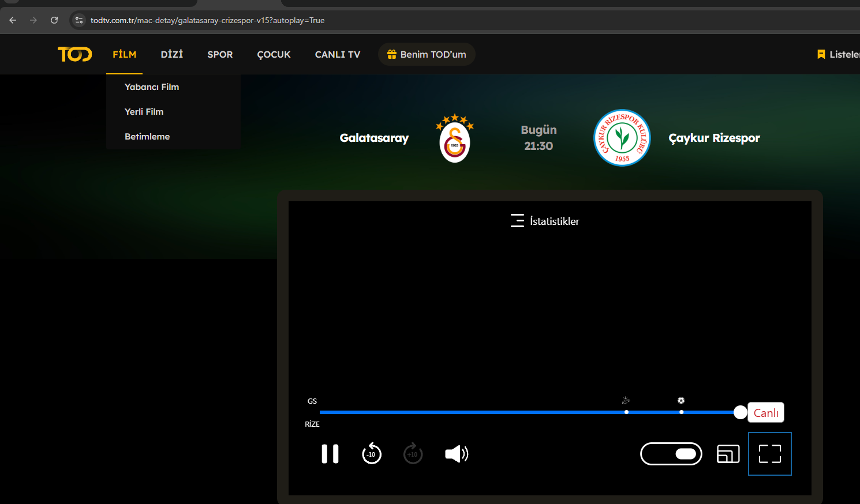The image size is (860, 504).
Task: Enter fullscreen mode
Action: (770, 454)
